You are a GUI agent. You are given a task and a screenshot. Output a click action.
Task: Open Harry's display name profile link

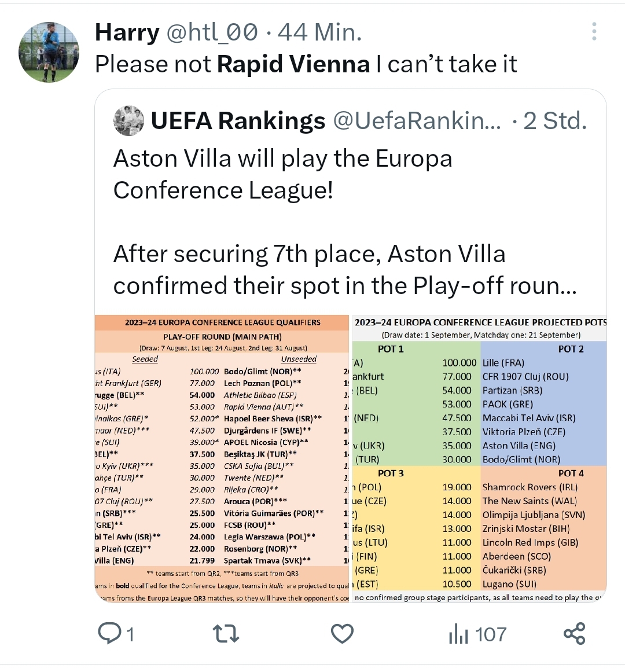[127, 32]
